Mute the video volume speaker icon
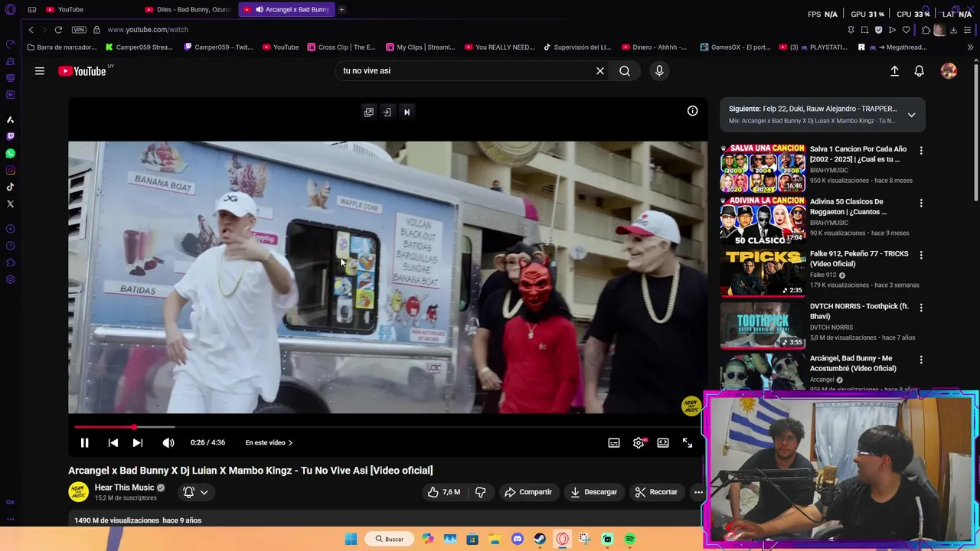980x551 pixels. pos(168,442)
